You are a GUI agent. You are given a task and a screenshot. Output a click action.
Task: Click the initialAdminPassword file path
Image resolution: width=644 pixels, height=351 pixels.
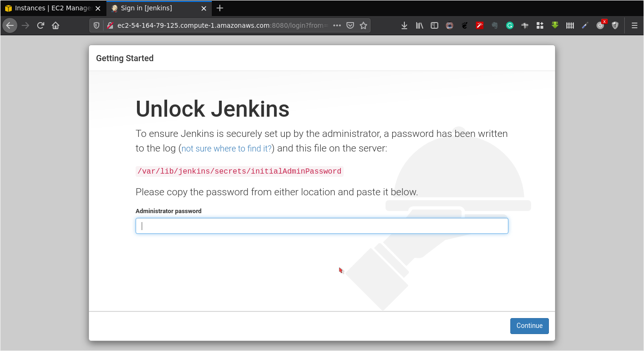point(240,171)
